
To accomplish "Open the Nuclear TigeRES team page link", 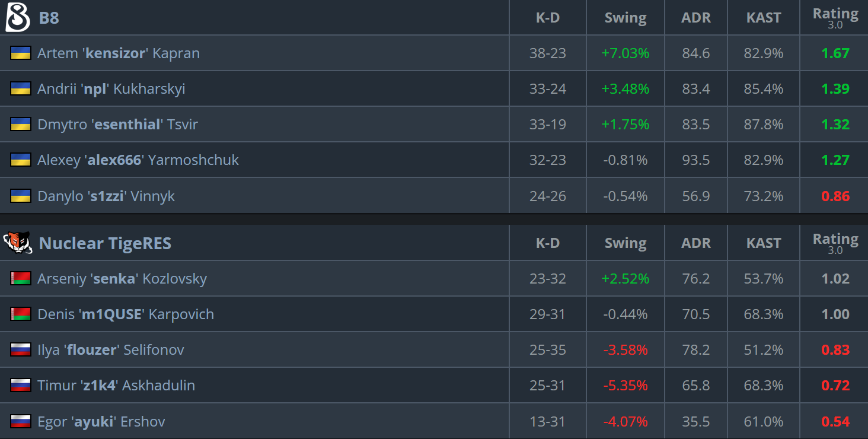I will pos(105,243).
